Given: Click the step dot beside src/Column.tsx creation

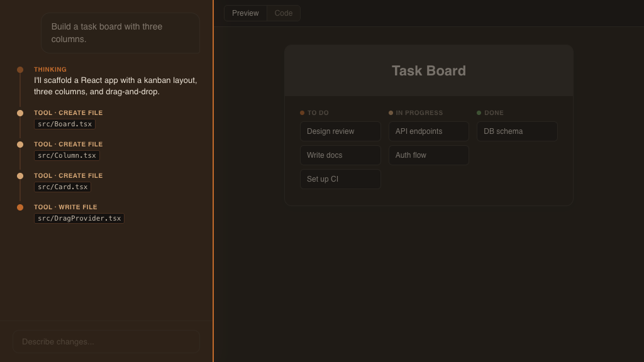Looking at the screenshot, I should coord(21,145).
